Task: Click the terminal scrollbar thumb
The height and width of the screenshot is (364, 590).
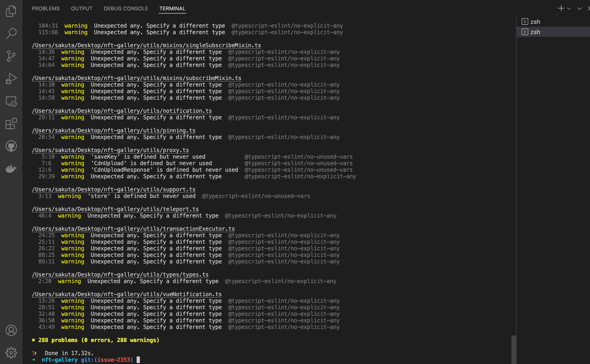Action: point(514,349)
